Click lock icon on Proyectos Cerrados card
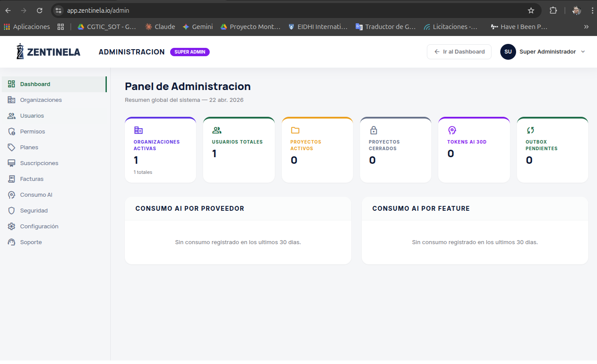The height and width of the screenshot is (364, 597). tap(373, 130)
